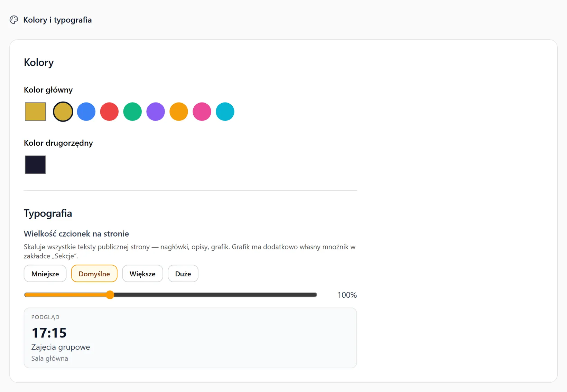Select the Domyślne font size option
The image size is (567, 392).
point(94,274)
